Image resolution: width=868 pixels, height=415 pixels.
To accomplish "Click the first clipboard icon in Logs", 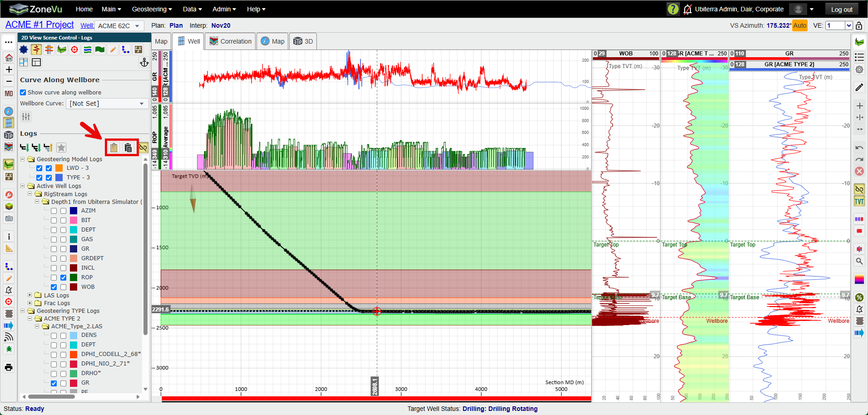I will pos(114,148).
